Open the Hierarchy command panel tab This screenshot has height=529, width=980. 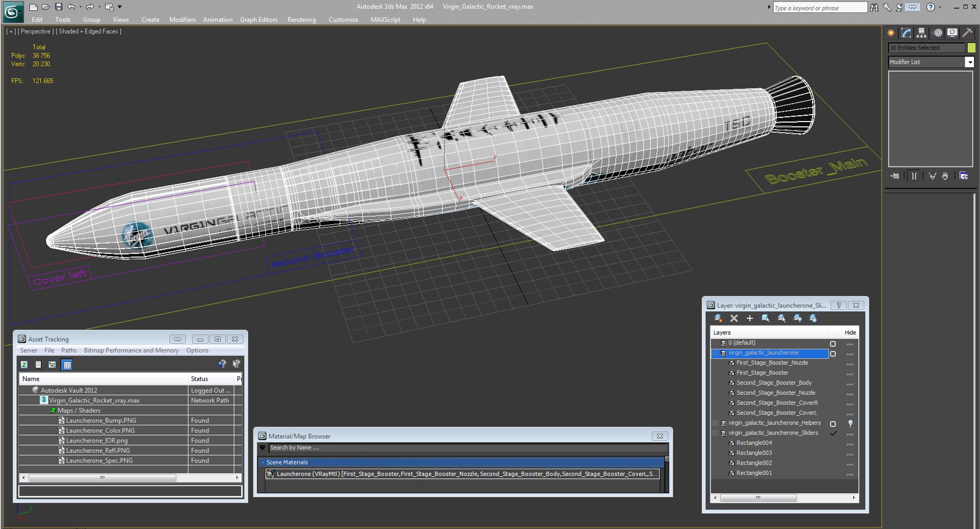tap(921, 33)
